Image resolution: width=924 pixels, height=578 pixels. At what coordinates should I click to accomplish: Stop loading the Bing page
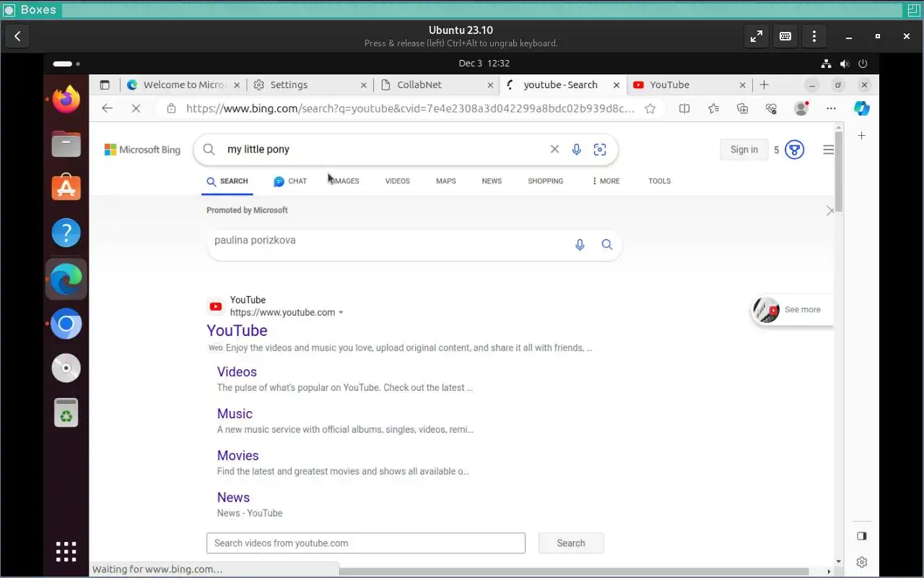136,108
